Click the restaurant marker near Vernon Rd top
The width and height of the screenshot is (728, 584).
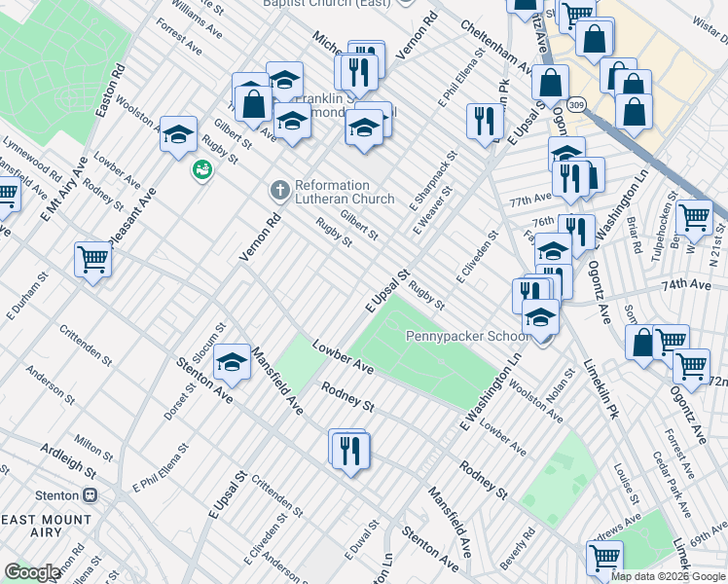[x=359, y=73]
